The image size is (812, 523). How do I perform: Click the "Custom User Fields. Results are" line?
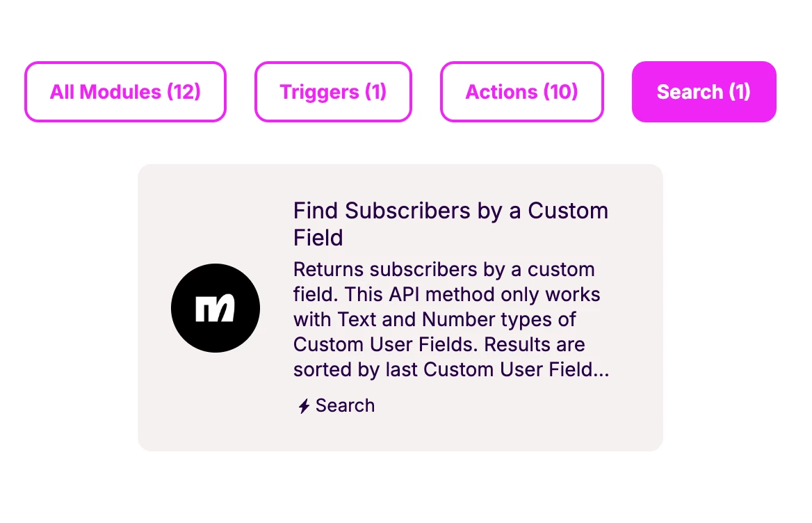(x=439, y=344)
